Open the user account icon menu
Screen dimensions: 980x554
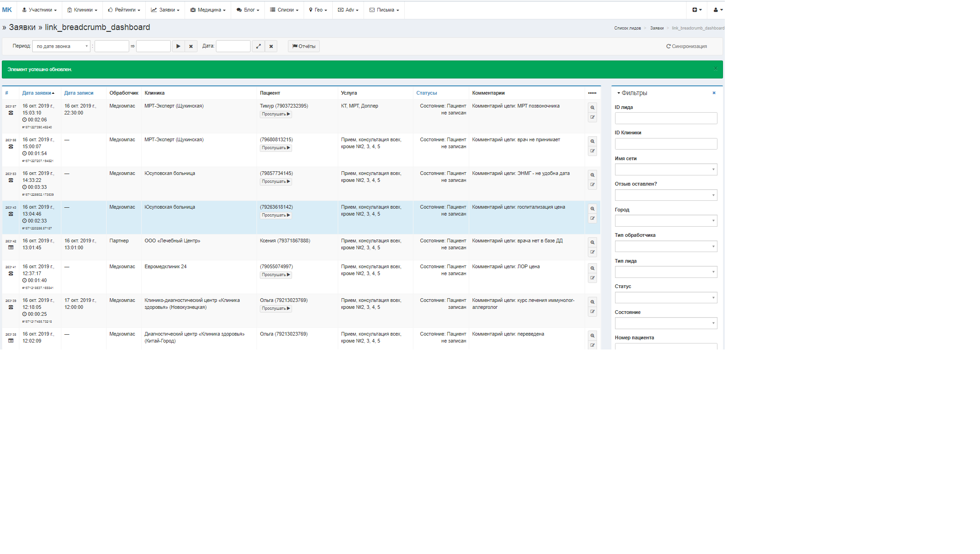point(717,10)
